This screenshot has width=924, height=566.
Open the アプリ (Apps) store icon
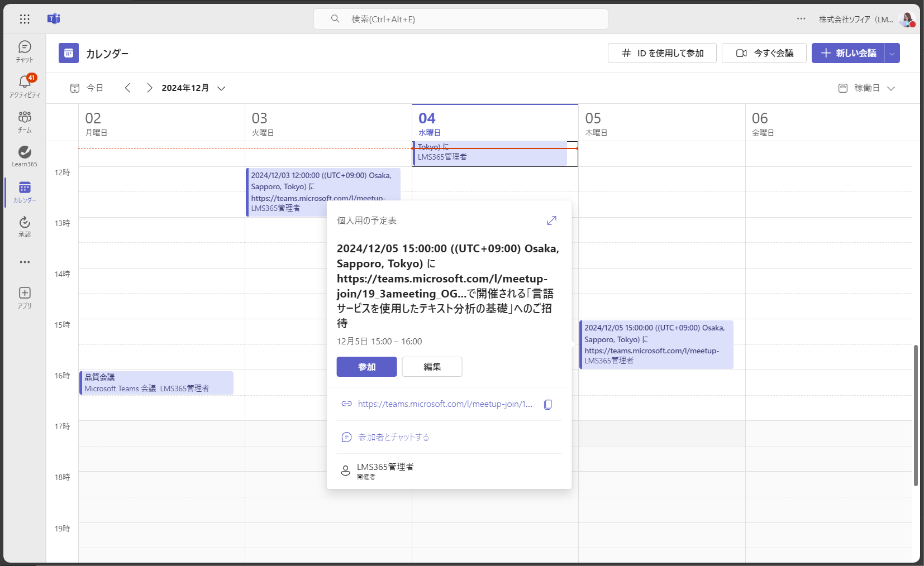tap(25, 298)
